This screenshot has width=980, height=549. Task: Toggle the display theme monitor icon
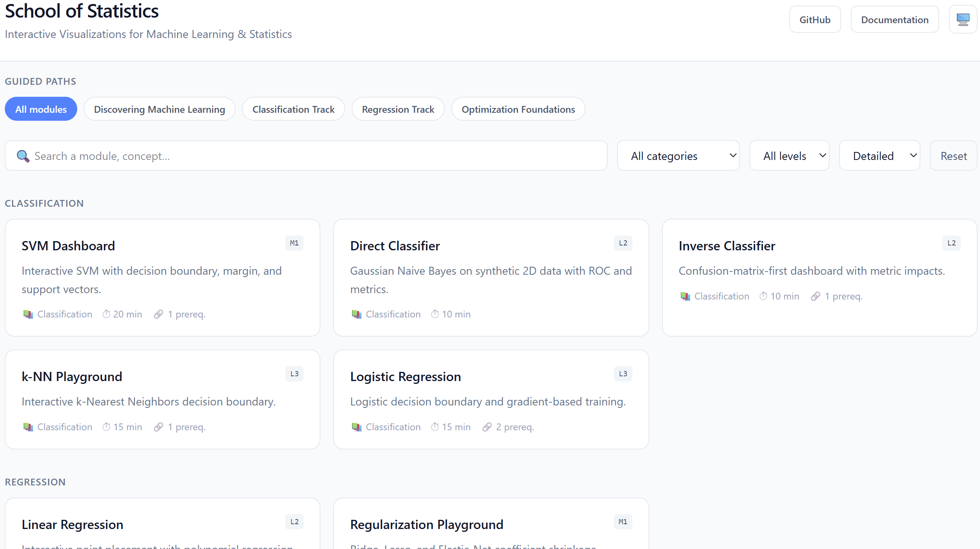coord(963,20)
